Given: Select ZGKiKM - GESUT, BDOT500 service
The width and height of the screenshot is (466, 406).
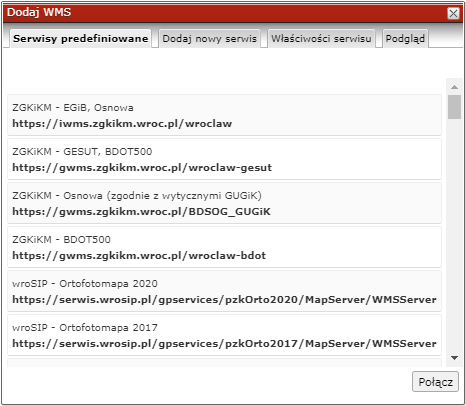Looking at the screenshot, I should 224,159.
